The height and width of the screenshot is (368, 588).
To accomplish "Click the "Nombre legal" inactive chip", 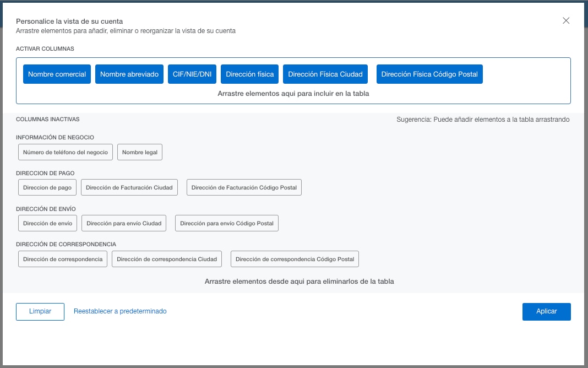I will (139, 151).
